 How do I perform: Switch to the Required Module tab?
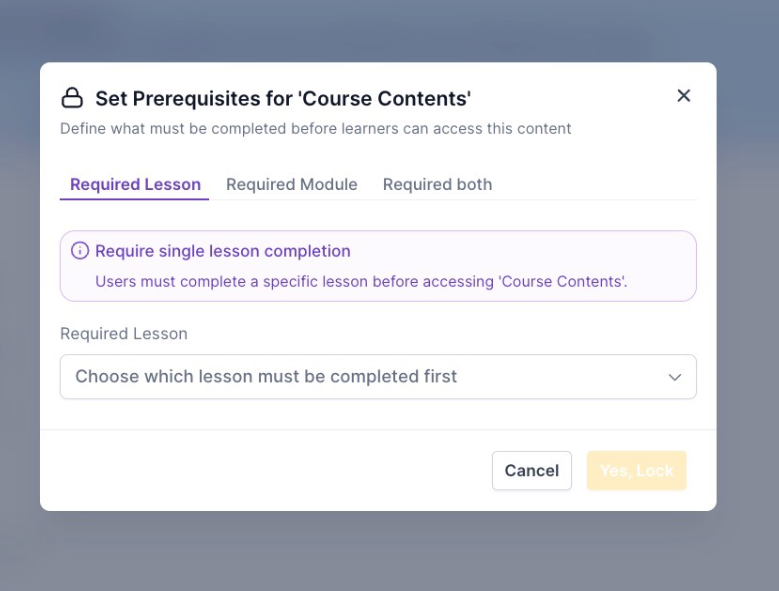click(x=291, y=184)
